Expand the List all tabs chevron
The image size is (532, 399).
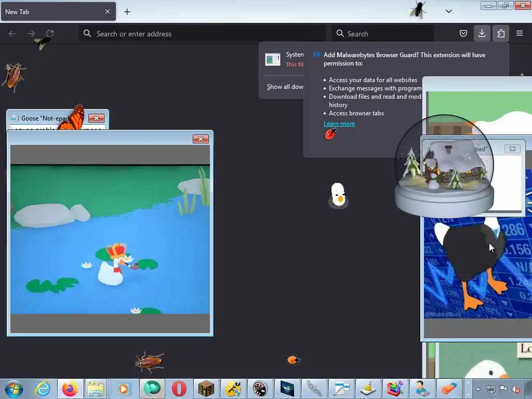(x=448, y=11)
